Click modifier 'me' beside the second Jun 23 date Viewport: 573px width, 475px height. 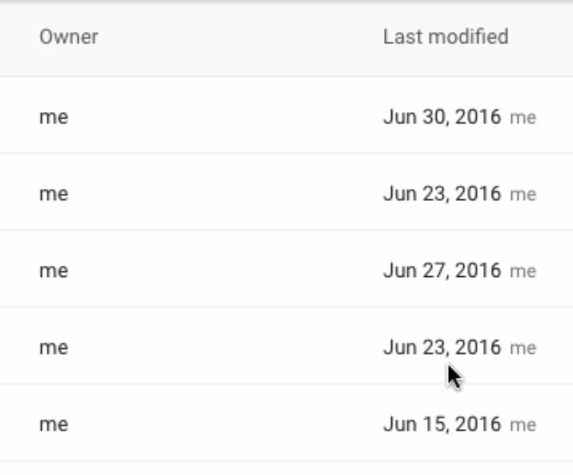click(523, 348)
